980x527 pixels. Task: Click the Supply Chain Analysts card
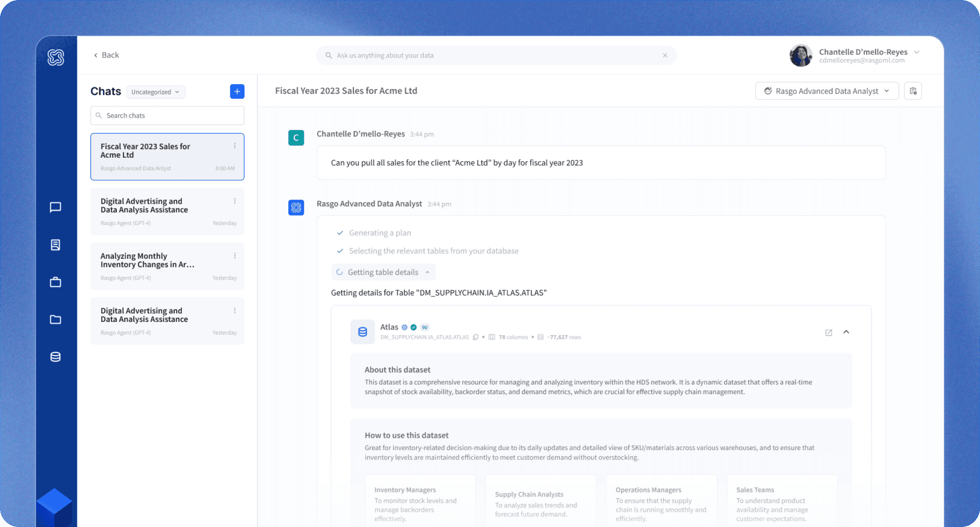point(541,500)
